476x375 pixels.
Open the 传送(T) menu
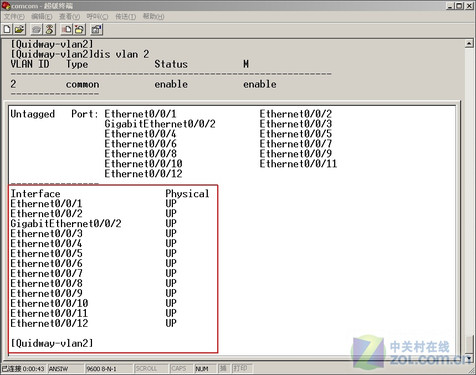click(125, 16)
